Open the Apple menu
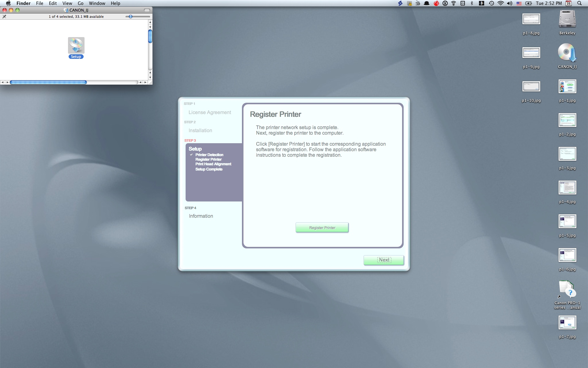Viewport: 588px width, 368px height. point(8,3)
